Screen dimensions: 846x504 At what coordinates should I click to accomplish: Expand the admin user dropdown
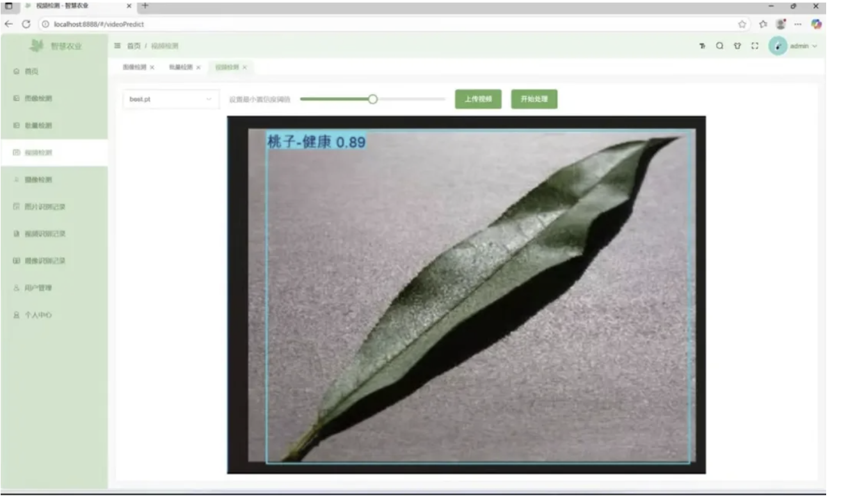804,46
